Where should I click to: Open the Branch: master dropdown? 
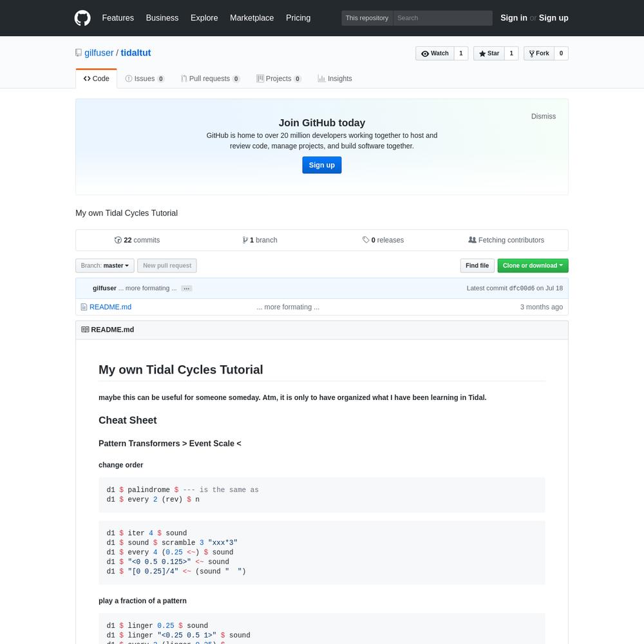click(105, 266)
